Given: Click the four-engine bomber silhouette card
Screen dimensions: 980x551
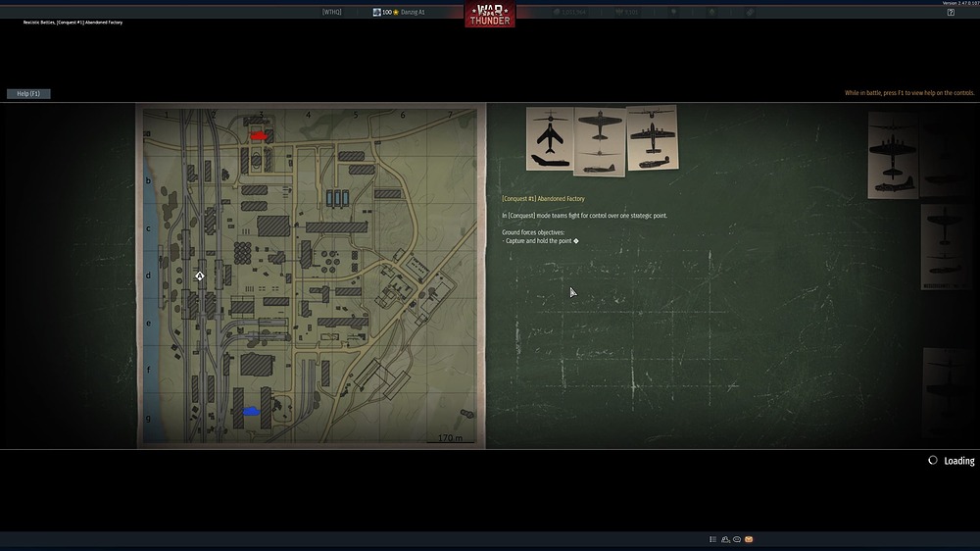Looking at the screenshot, I should coord(652,137).
